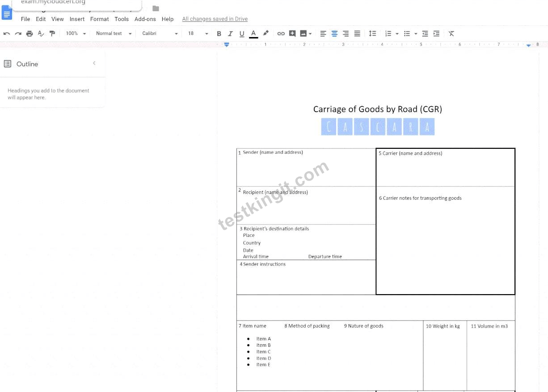The height and width of the screenshot is (392, 548).
Task: Click the Insert link icon
Action: (281, 34)
